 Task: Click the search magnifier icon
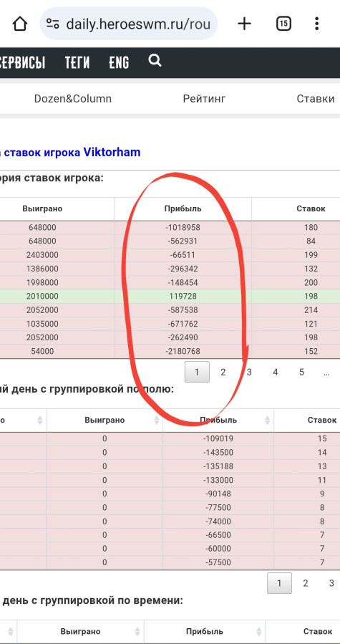point(155,61)
